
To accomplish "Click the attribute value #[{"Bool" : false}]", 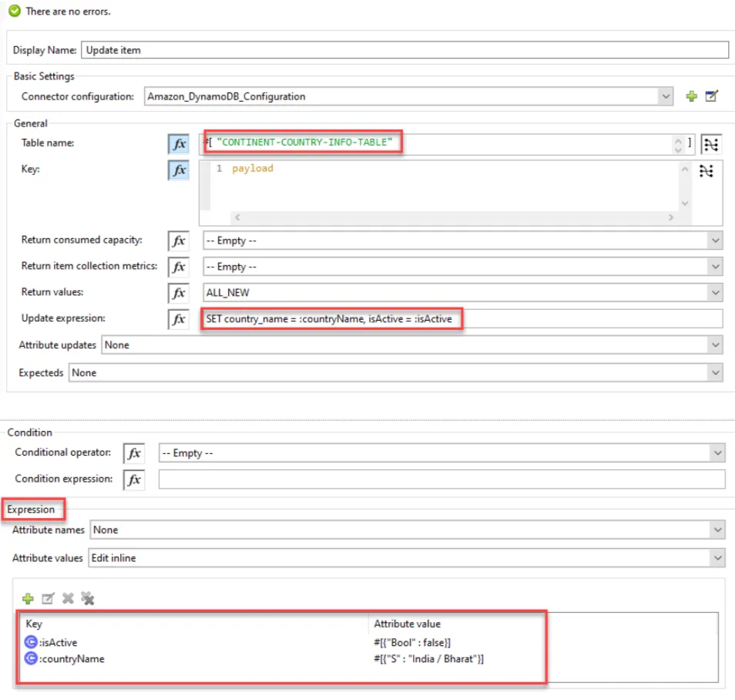I will [412, 642].
